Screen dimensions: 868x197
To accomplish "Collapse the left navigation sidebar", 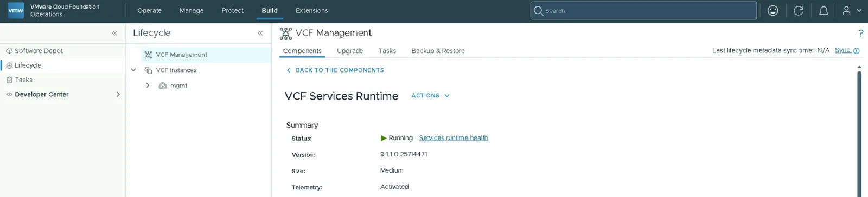I will click(x=114, y=33).
